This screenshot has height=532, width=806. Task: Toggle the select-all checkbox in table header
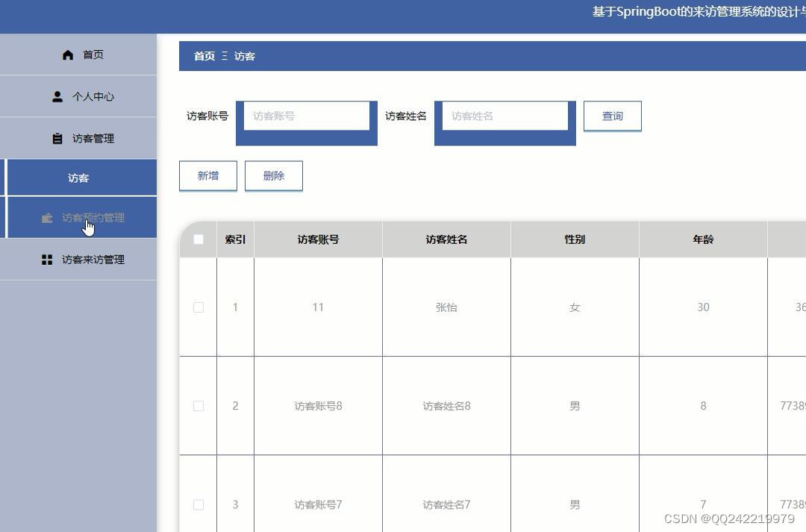click(x=198, y=239)
